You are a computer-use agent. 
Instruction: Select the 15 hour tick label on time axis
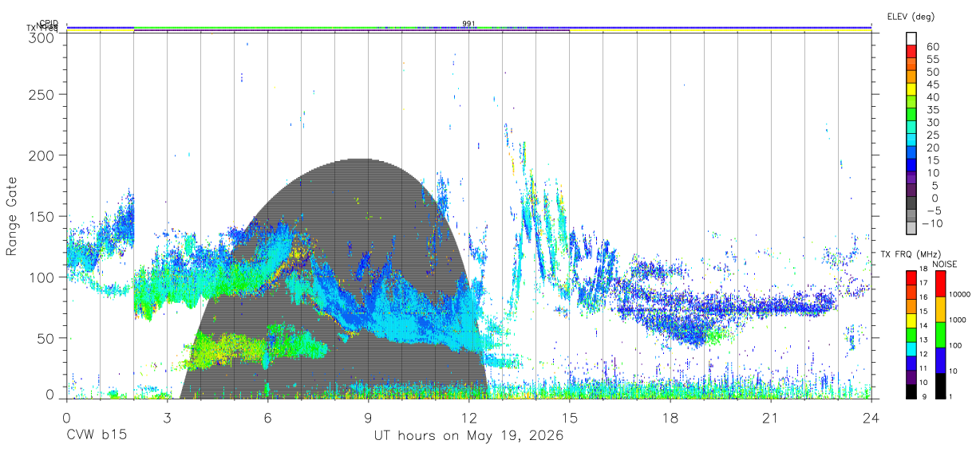pos(569,417)
